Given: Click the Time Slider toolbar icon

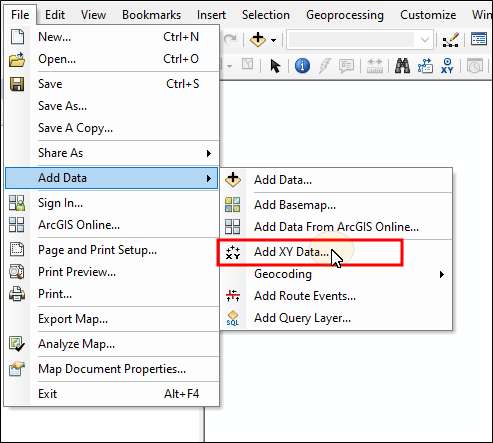Looking at the screenshot, I should coord(475,66).
